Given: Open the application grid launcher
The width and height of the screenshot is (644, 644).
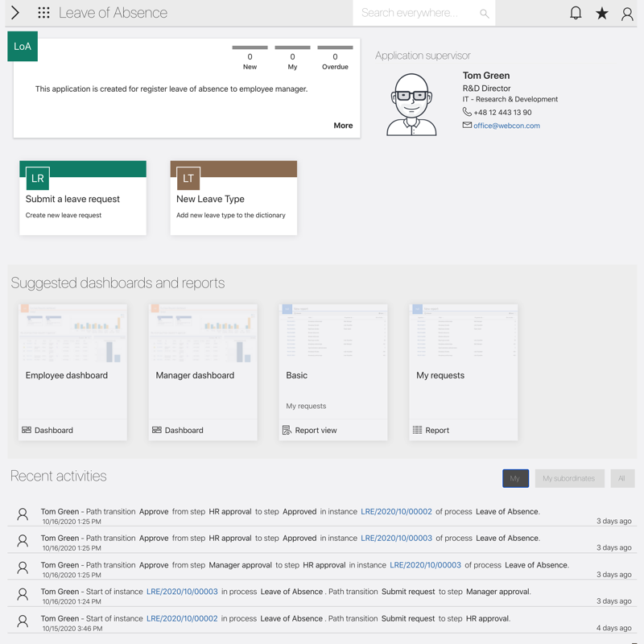Looking at the screenshot, I should 43,13.
